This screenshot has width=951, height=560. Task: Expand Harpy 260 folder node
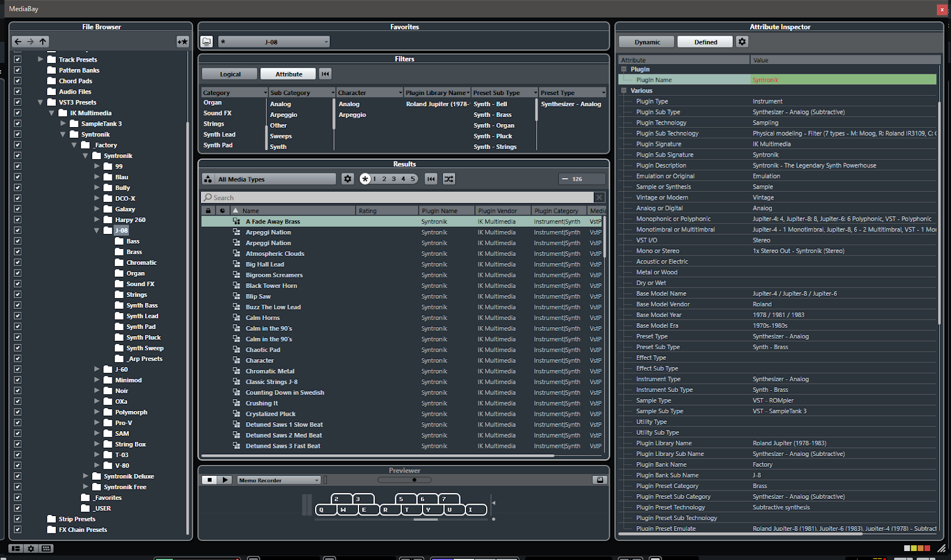pos(97,220)
